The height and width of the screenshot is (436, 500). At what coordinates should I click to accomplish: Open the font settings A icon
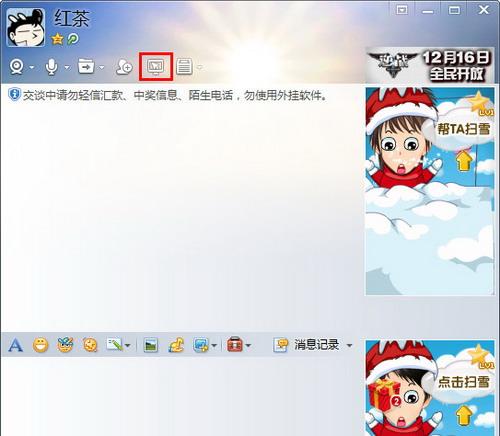(15, 345)
